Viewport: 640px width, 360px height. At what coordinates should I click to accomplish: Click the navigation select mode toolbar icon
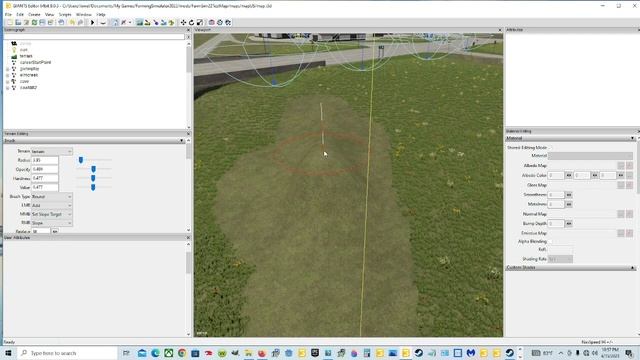click(x=115, y=22)
